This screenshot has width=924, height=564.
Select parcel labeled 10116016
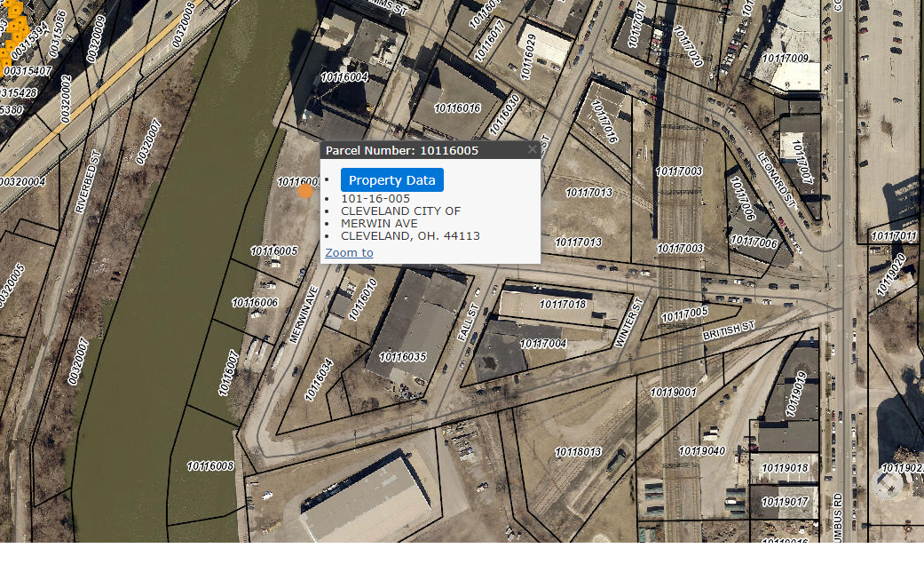coord(457,108)
